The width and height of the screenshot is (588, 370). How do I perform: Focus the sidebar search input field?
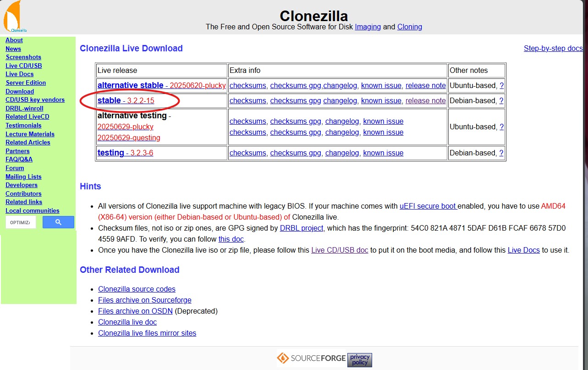point(21,222)
